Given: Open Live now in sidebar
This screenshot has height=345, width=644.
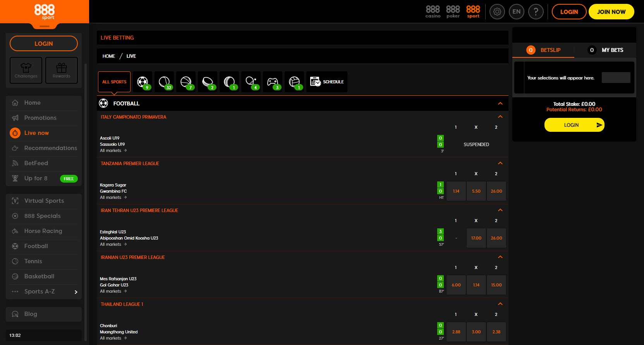Looking at the screenshot, I should coord(44,133).
